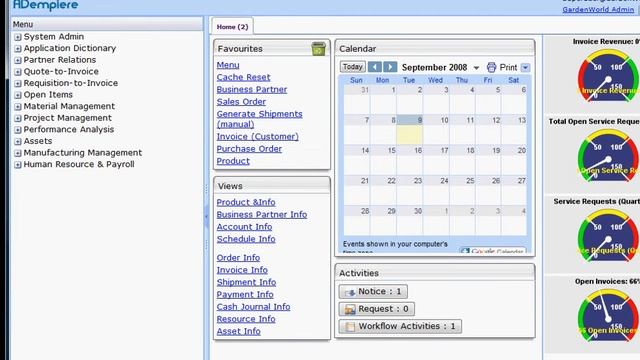This screenshot has width=640, height=360.
Task: Expand the Human Resource & Payroll node
Action: pyautogui.click(x=18, y=165)
